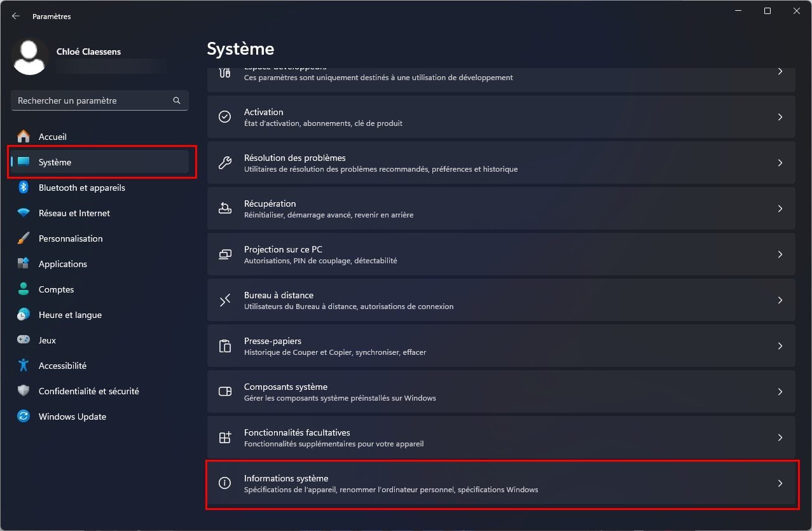812x531 pixels.
Task: Click the Récupération icon
Action: 224,209
